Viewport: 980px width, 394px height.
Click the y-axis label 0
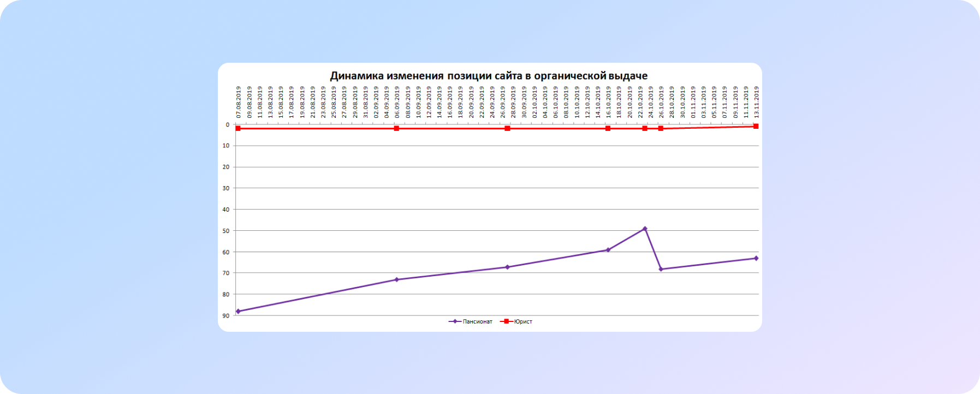pyautogui.click(x=228, y=125)
